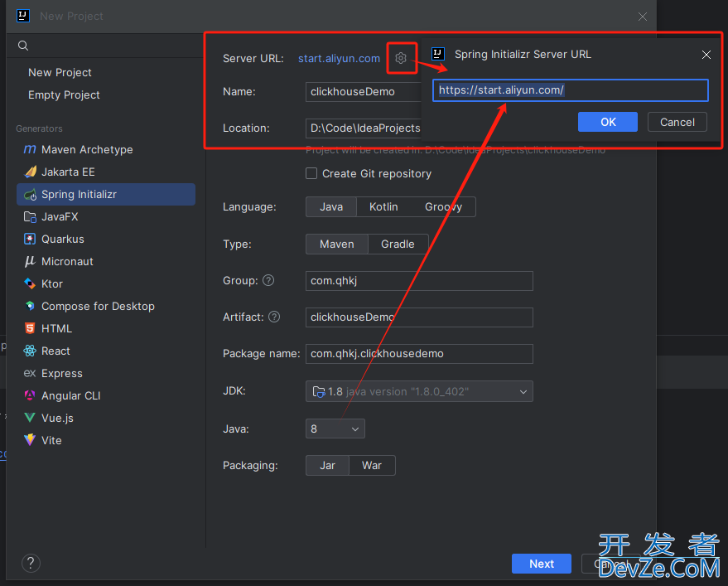Select the Quarkus generator icon
This screenshot has height=586, width=728.
click(x=30, y=240)
